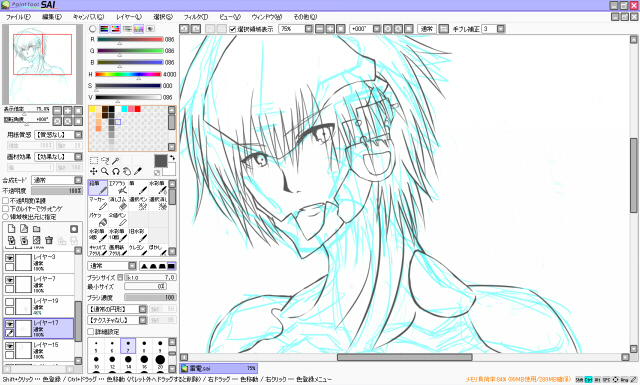Viewport: 640px width, 385px height.
Task: Show レイヤー19 via its visibility box
Action: tap(9, 302)
